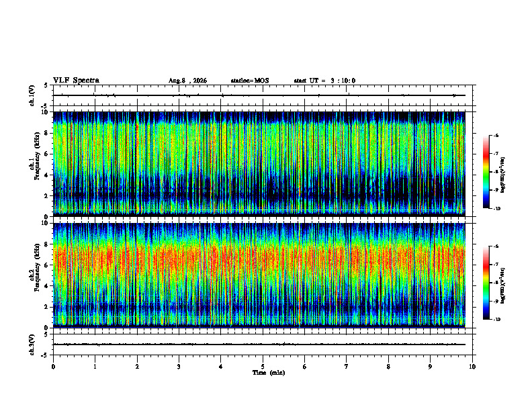Click the "6" tick on ch.1 frequency axis
Image resolution: width=532 pixels, height=411 pixels.
(x=47, y=154)
